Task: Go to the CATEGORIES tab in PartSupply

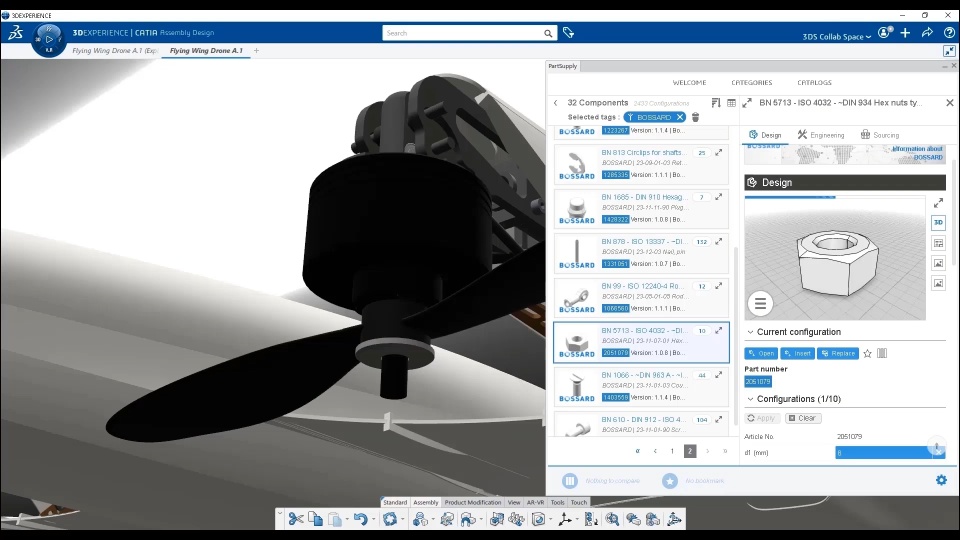Action: coord(751,83)
